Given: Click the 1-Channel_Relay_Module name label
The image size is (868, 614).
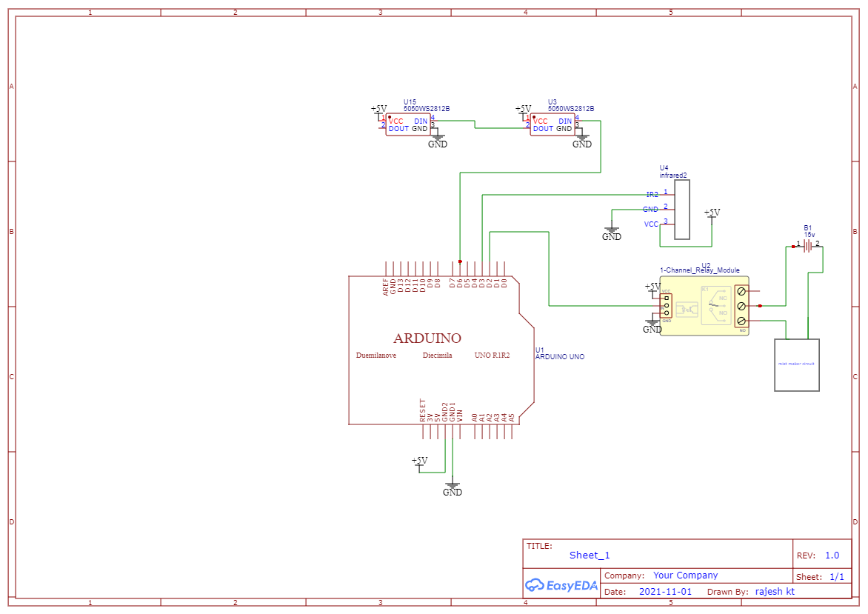Looking at the screenshot, I should [700, 270].
